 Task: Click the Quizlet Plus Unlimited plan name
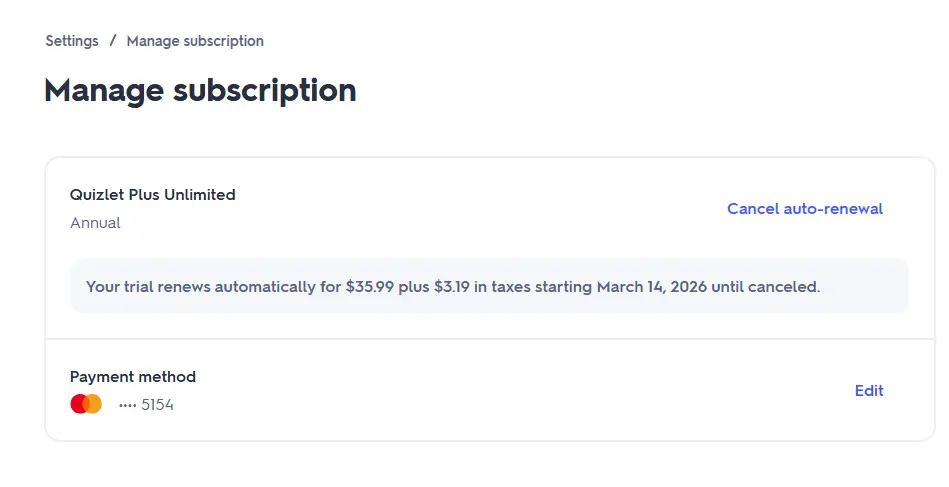(x=153, y=195)
